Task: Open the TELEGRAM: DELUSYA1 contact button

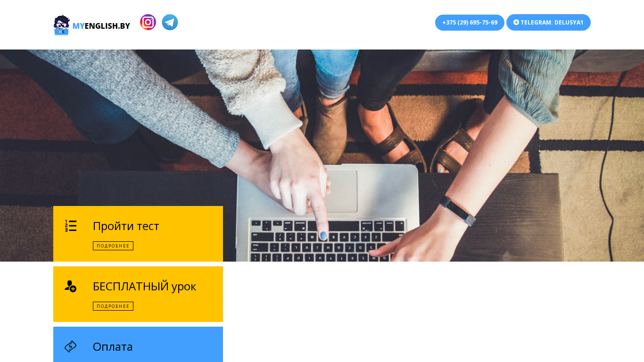Action: tap(548, 22)
